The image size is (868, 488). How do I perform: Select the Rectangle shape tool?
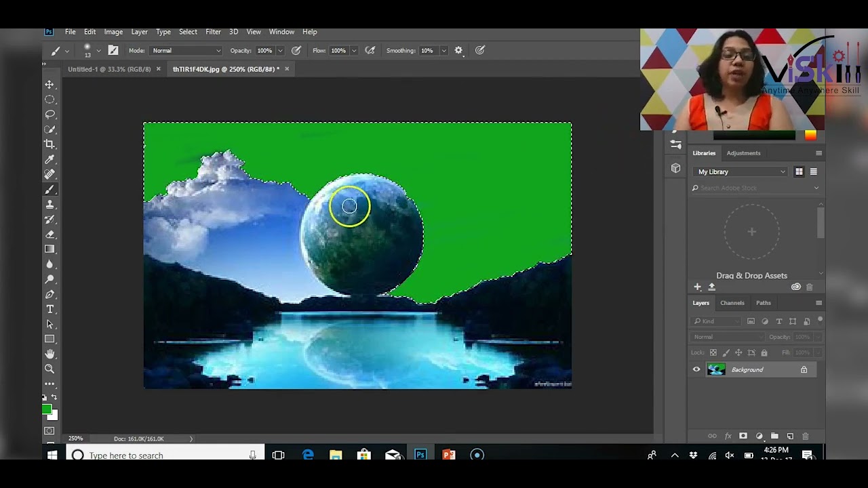[50, 339]
